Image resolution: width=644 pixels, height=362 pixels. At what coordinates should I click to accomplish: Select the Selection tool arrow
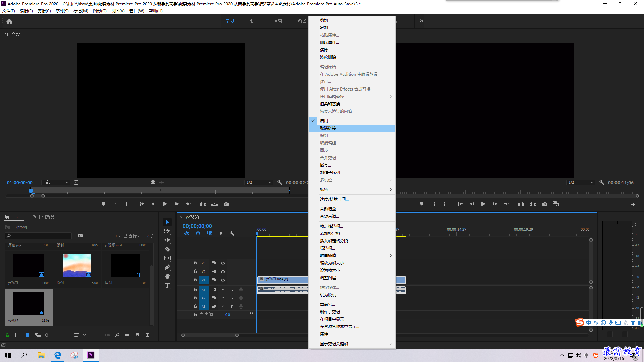[x=167, y=222]
